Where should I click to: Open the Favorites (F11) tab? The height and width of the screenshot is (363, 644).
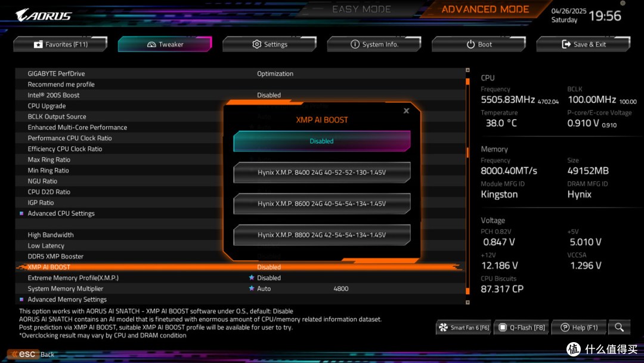pos(60,44)
